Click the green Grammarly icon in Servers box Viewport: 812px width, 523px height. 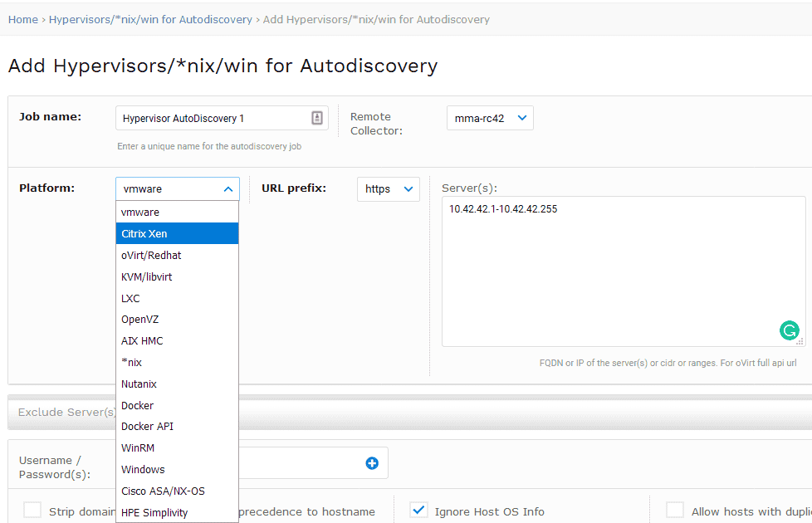pos(790,330)
